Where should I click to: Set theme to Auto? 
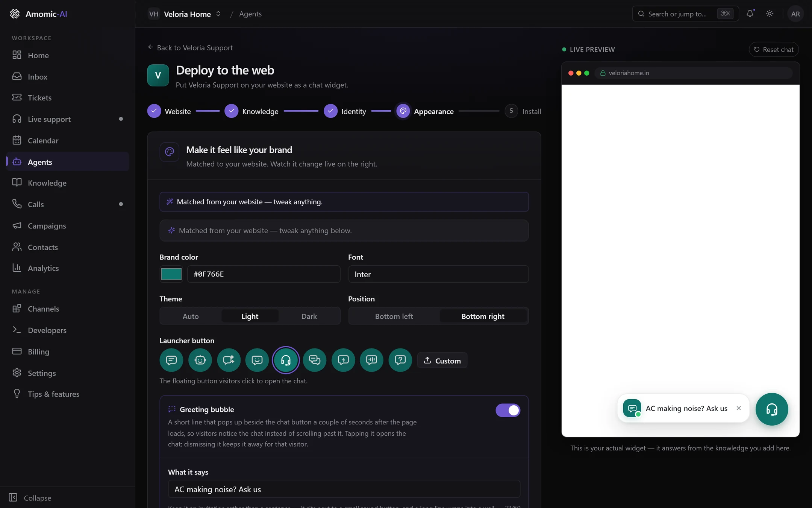tap(191, 316)
